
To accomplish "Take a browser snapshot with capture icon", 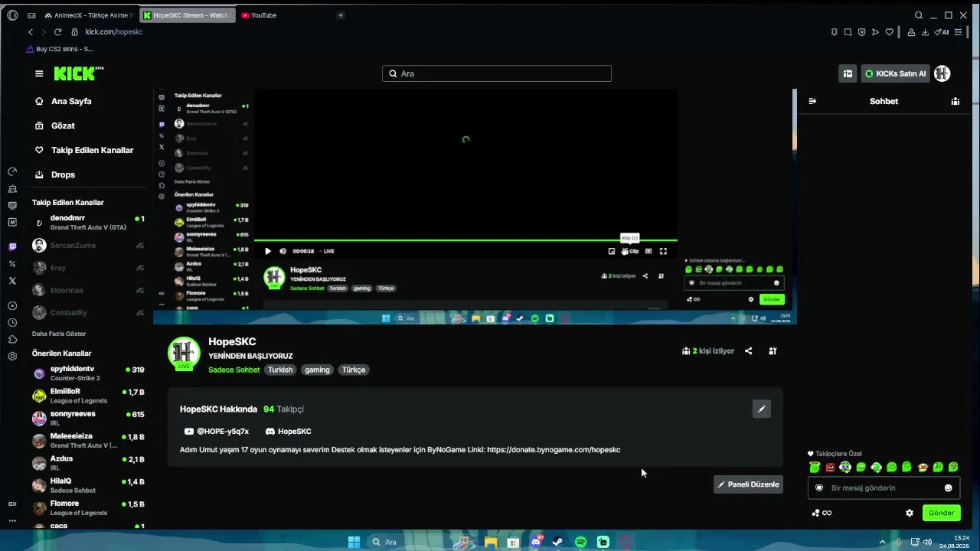I will pos(848,32).
